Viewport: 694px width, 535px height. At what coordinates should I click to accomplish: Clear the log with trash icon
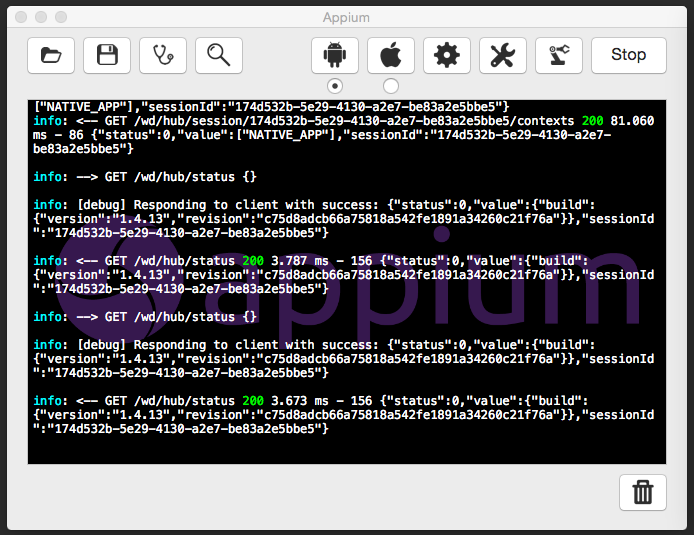pyautogui.click(x=643, y=493)
